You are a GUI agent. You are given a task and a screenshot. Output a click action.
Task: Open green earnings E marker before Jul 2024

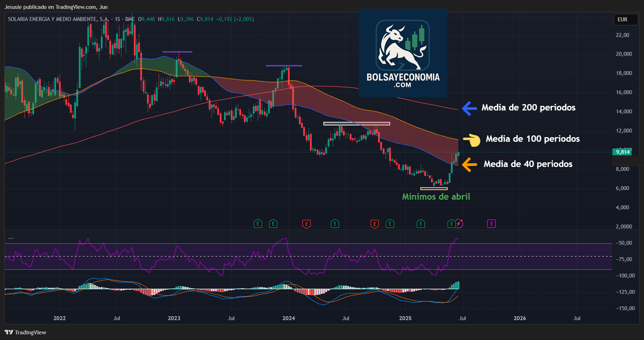point(335,224)
